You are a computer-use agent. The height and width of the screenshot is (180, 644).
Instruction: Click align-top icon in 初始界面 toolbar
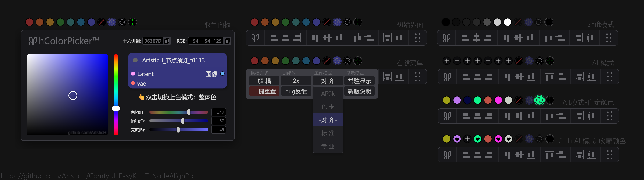[x=316, y=38]
